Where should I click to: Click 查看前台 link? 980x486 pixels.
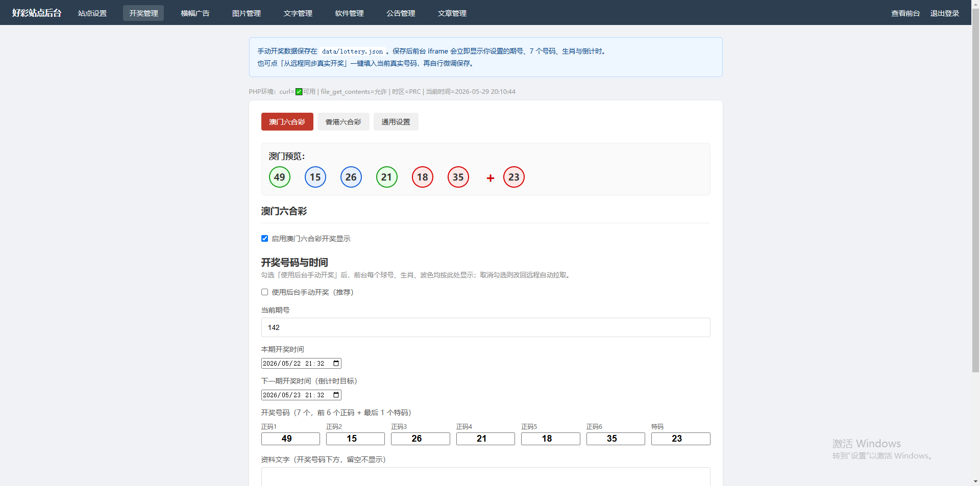coord(905,13)
